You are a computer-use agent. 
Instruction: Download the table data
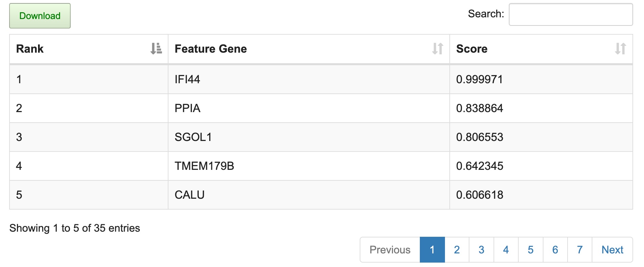coord(40,16)
